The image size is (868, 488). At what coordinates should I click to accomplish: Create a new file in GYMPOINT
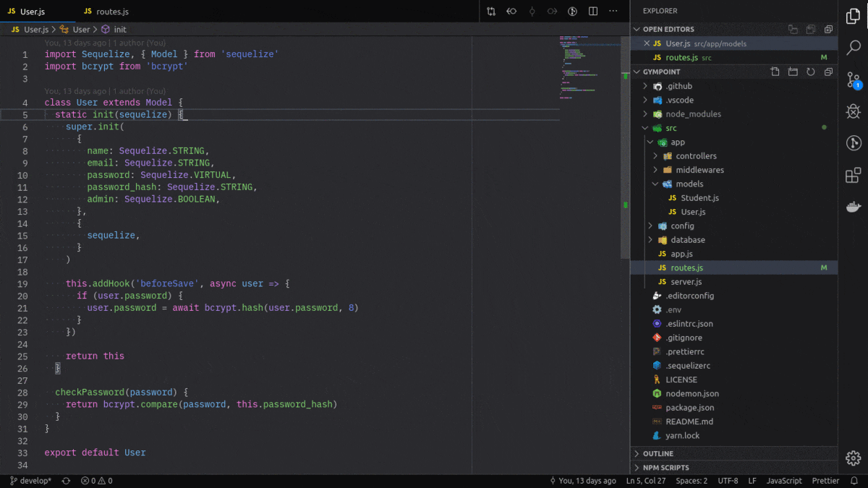[x=775, y=72]
